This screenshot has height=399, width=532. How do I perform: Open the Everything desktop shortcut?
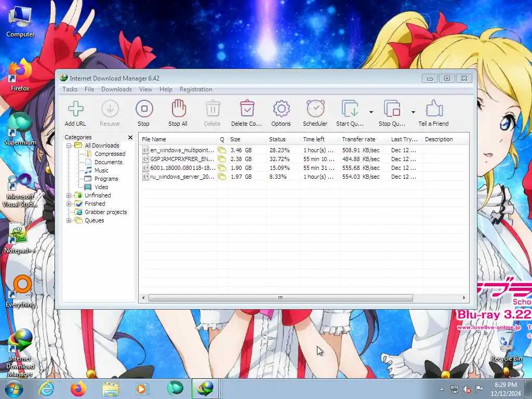(x=20, y=292)
